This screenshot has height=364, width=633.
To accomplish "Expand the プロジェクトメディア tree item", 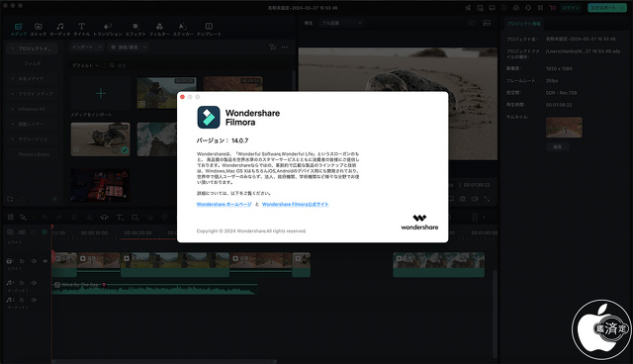I will (x=32, y=48).
